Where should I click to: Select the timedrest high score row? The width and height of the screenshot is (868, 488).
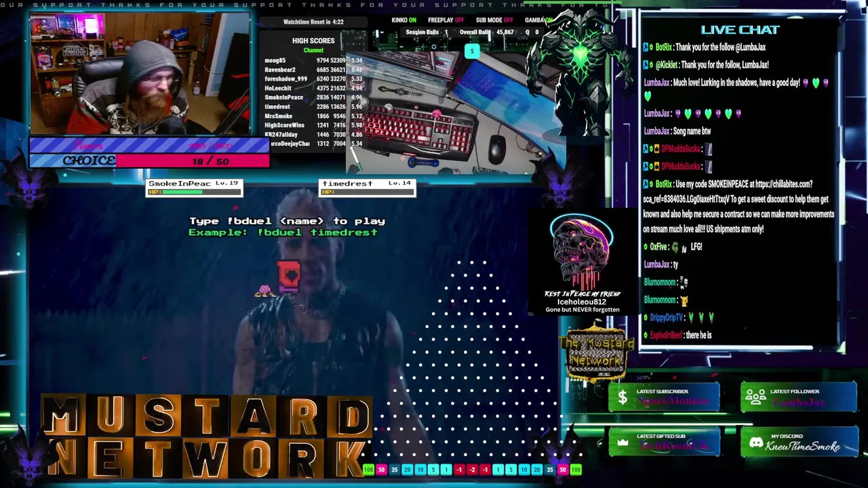(313, 106)
